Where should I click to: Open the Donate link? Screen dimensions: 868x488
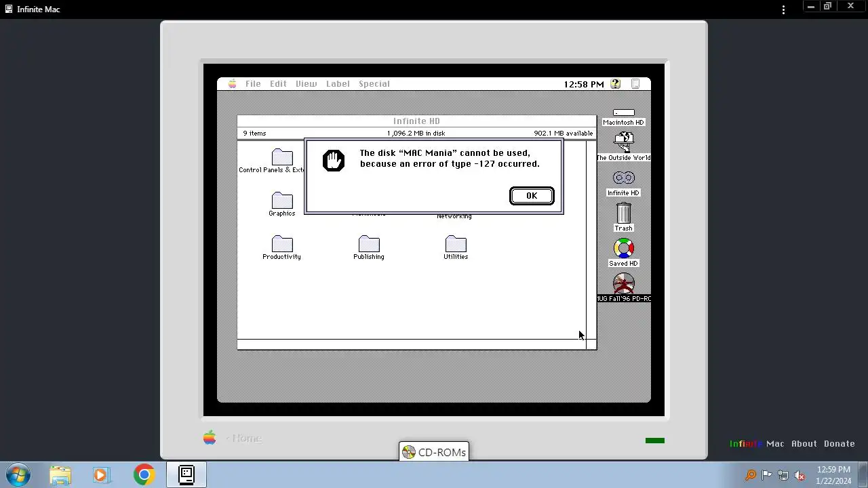[x=840, y=444]
